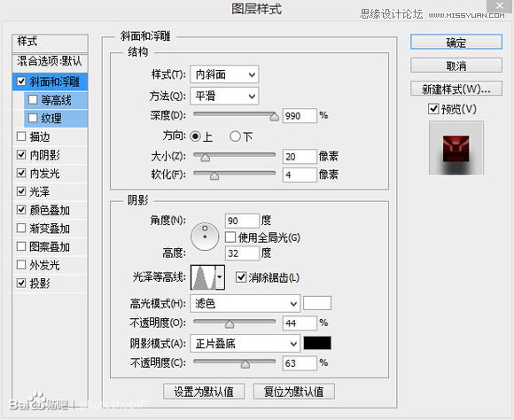Close the 图层样式 dialog
The width and height of the screenshot is (514, 420).
point(500,6)
